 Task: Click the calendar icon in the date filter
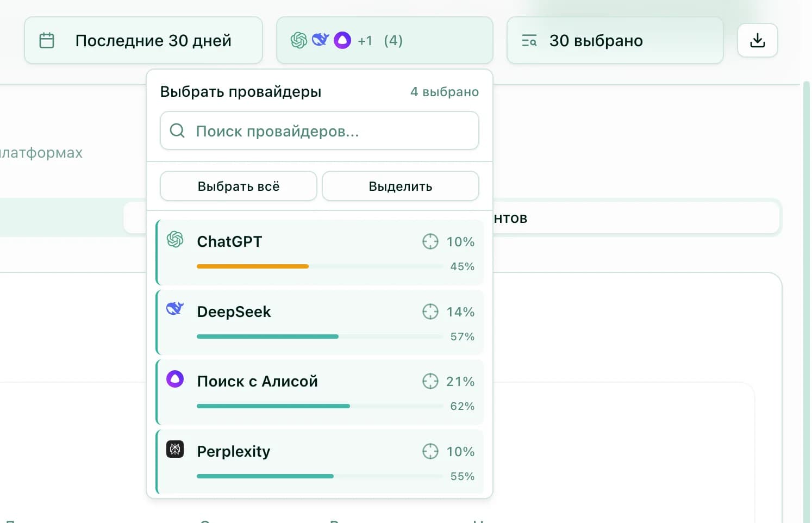tap(47, 40)
